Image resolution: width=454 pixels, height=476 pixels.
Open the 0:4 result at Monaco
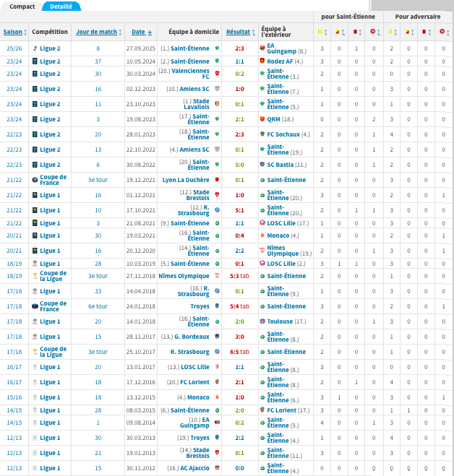click(x=239, y=235)
